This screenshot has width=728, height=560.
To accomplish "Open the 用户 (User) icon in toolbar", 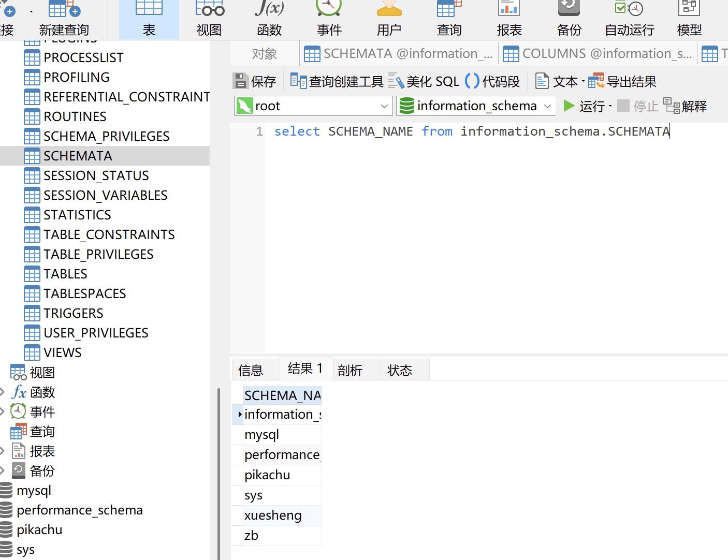I will [389, 19].
